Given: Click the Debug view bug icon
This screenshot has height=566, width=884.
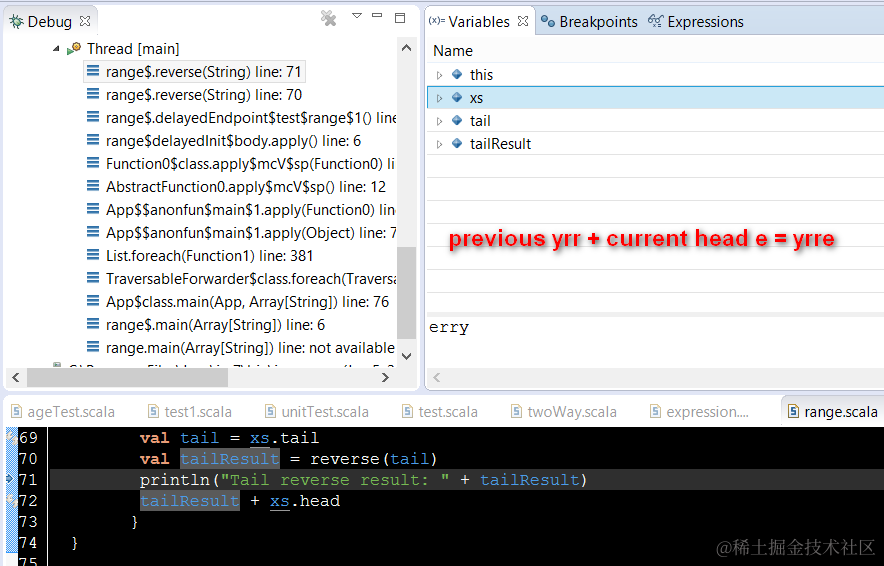Looking at the screenshot, I should pos(16,21).
